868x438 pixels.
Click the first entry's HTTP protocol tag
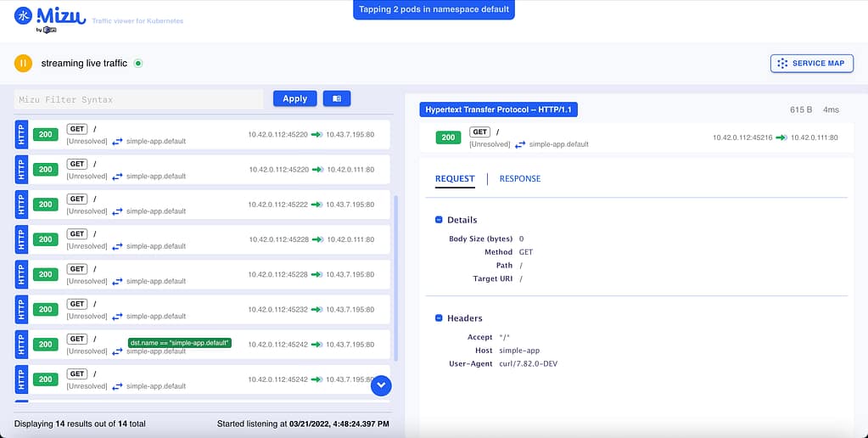click(22, 134)
